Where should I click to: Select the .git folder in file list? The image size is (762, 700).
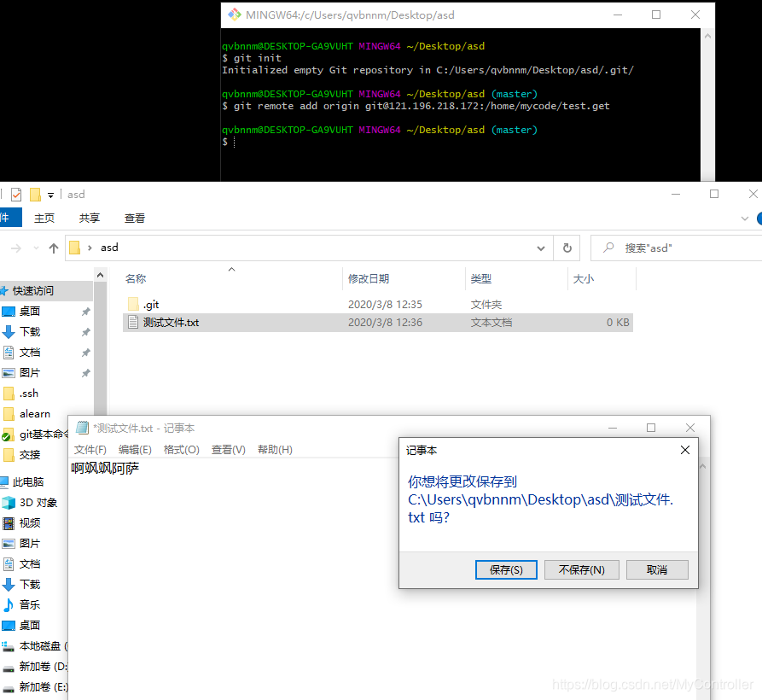click(x=151, y=305)
